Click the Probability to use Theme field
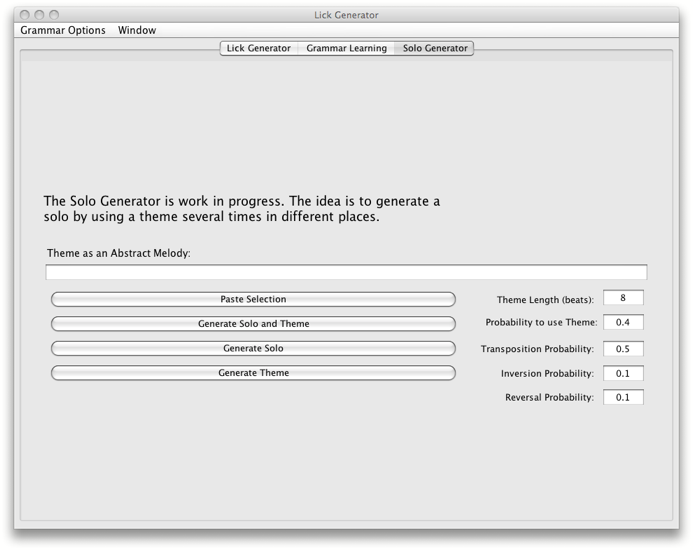This screenshot has width=693, height=550. point(623,322)
